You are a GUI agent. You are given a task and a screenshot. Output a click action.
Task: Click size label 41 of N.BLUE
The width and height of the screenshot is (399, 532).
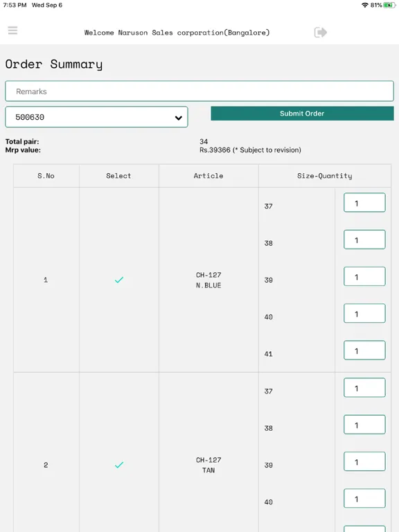tap(268, 354)
